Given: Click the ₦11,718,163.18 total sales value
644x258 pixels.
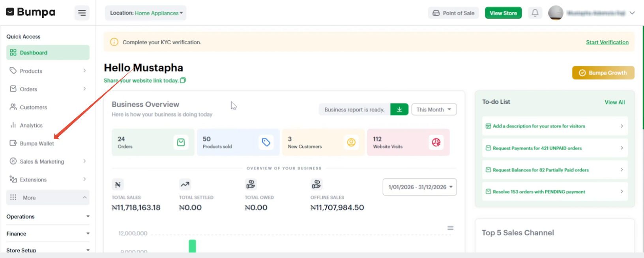Looking at the screenshot, I should tap(136, 207).
